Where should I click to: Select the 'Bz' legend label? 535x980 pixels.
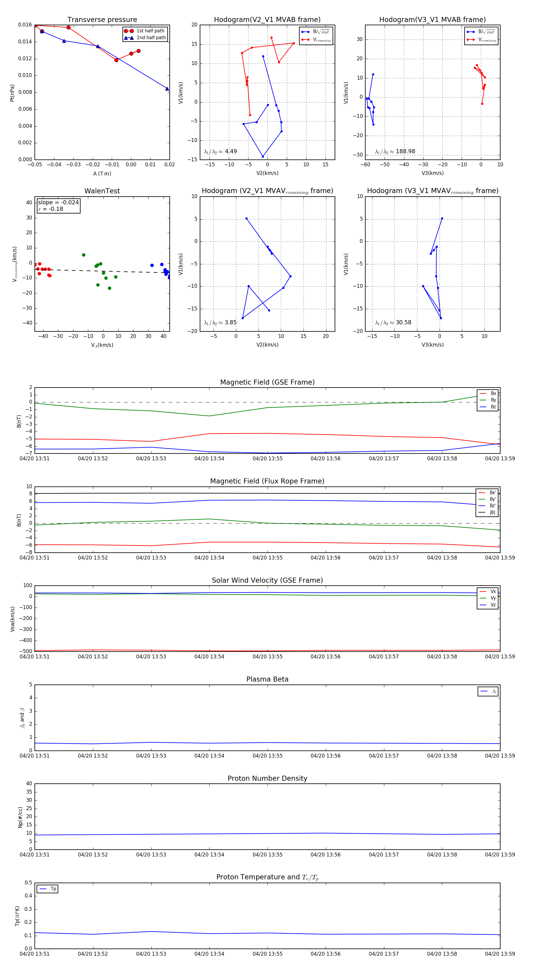493,407
